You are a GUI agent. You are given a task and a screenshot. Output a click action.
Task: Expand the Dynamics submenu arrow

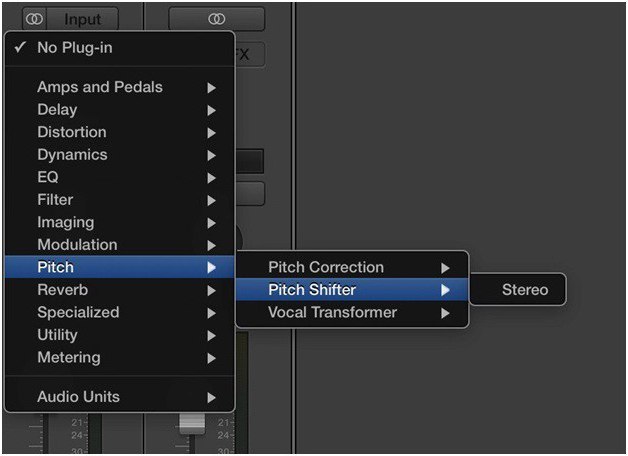pos(211,155)
